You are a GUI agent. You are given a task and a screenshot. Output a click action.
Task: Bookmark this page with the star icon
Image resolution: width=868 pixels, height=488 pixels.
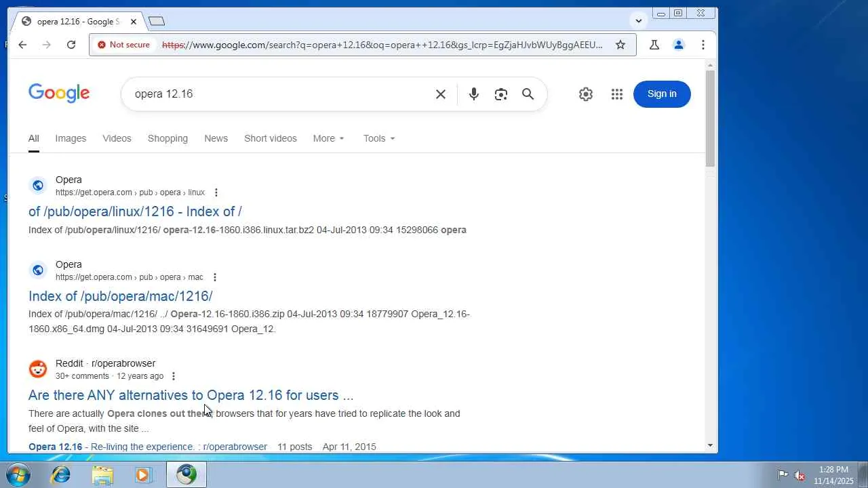620,45
